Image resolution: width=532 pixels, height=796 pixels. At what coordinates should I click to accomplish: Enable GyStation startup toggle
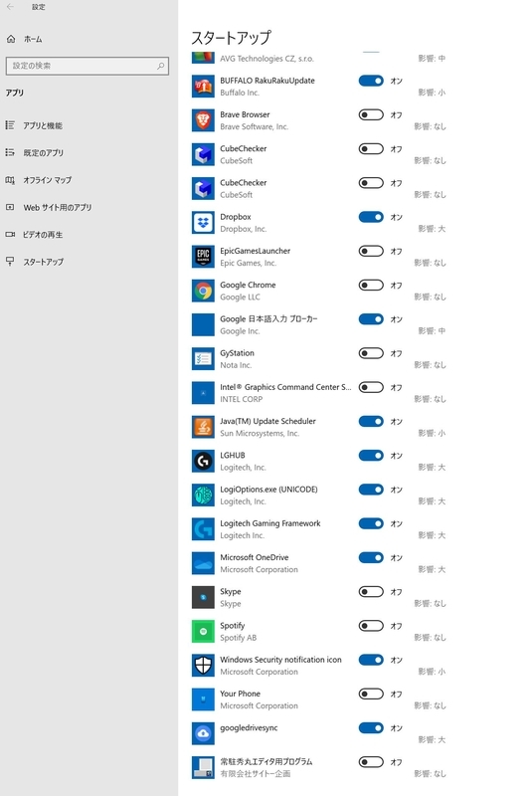371,353
